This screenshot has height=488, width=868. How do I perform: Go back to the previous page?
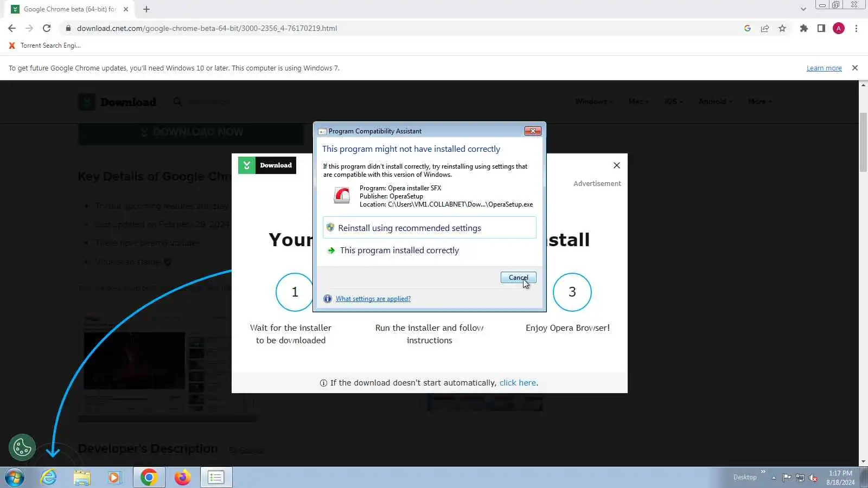click(x=12, y=28)
